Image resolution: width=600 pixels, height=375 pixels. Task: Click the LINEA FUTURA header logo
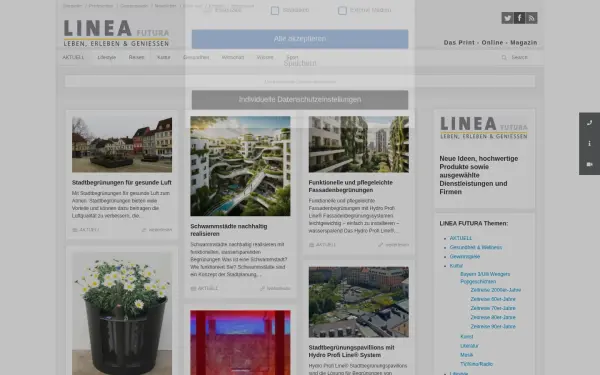pyautogui.click(x=116, y=33)
